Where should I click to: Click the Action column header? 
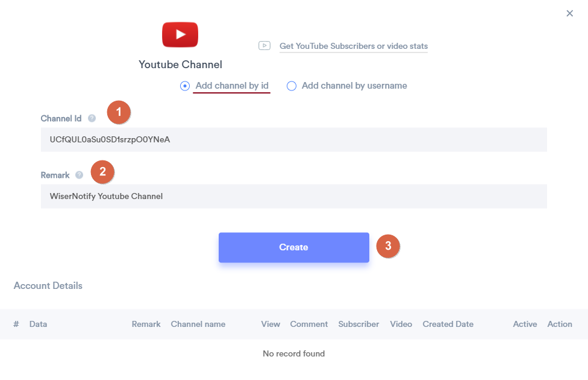point(560,324)
